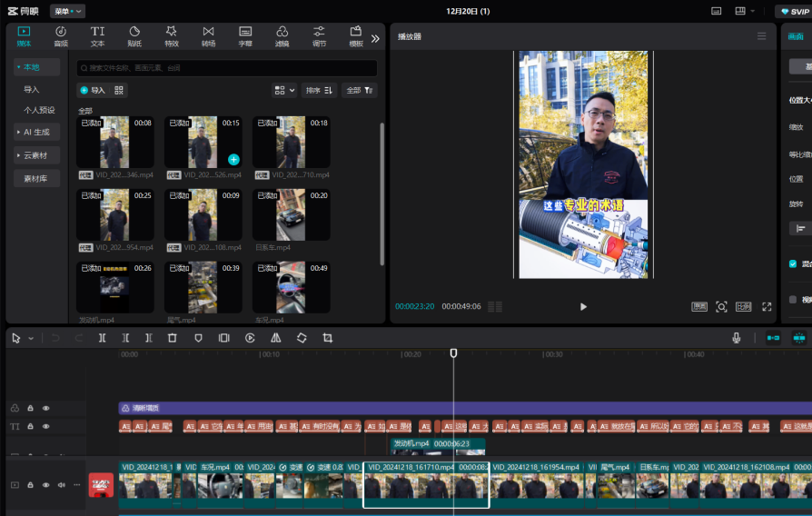Viewport: 812px width, 516px height.
Task: Click the crop tool in timeline toolbar
Action: (x=328, y=338)
